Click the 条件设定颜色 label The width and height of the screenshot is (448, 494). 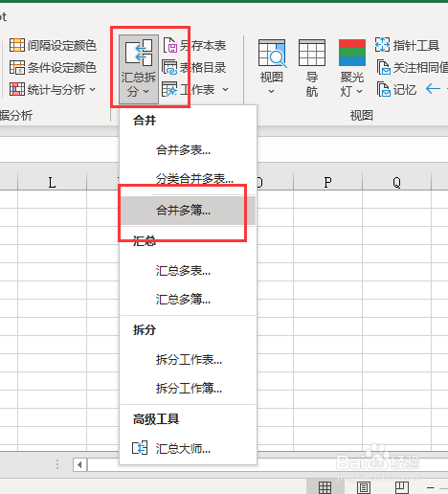click(62, 68)
